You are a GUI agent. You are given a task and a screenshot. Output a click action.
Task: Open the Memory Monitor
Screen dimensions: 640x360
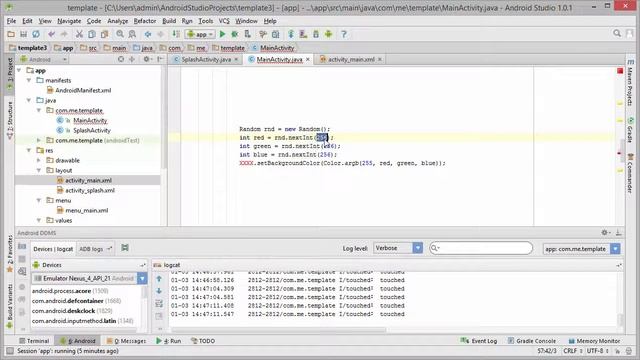[x=594, y=341]
